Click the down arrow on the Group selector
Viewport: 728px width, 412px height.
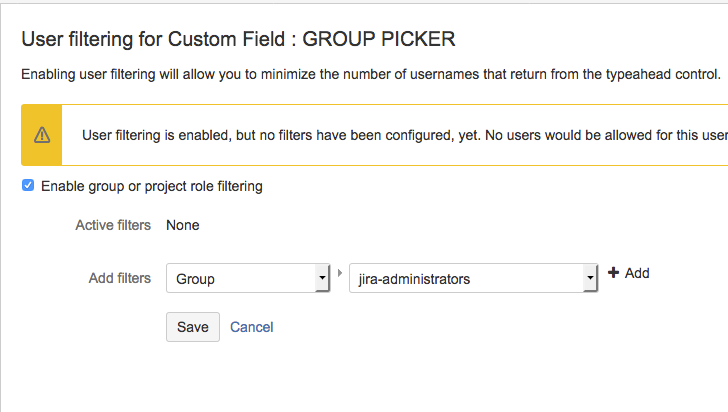tap(322, 278)
